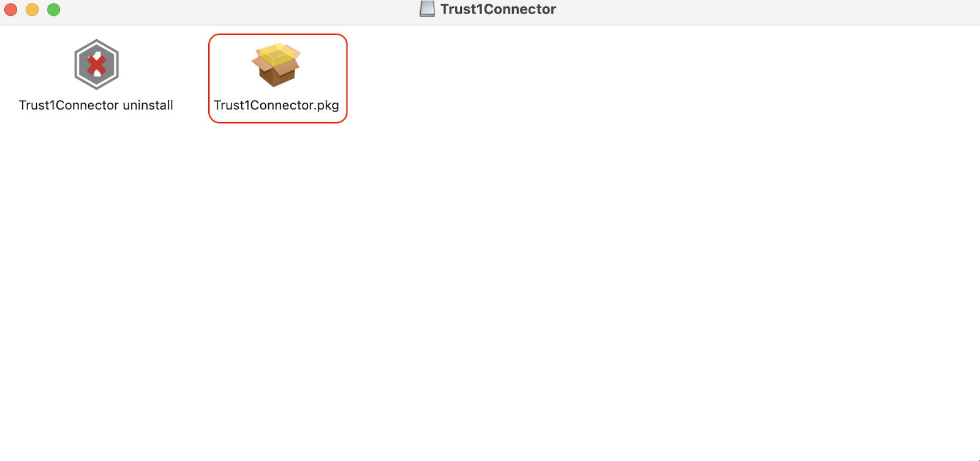This screenshot has height=461, width=980.
Task: Click the ".pkg" extension in the file label
Action: tap(327, 106)
